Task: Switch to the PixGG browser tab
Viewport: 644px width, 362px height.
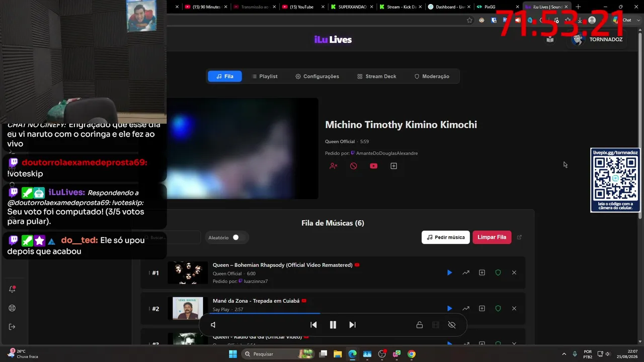Action: 498,7
